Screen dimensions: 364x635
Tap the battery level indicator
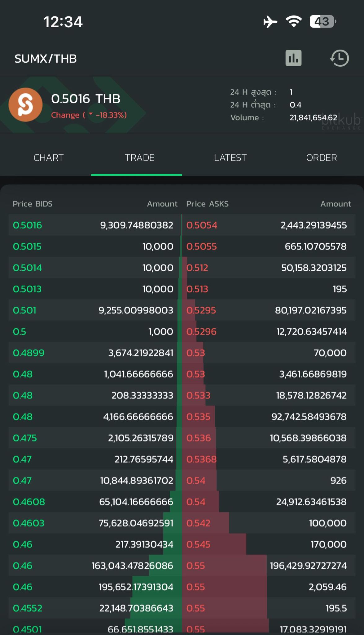pos(323,21)
